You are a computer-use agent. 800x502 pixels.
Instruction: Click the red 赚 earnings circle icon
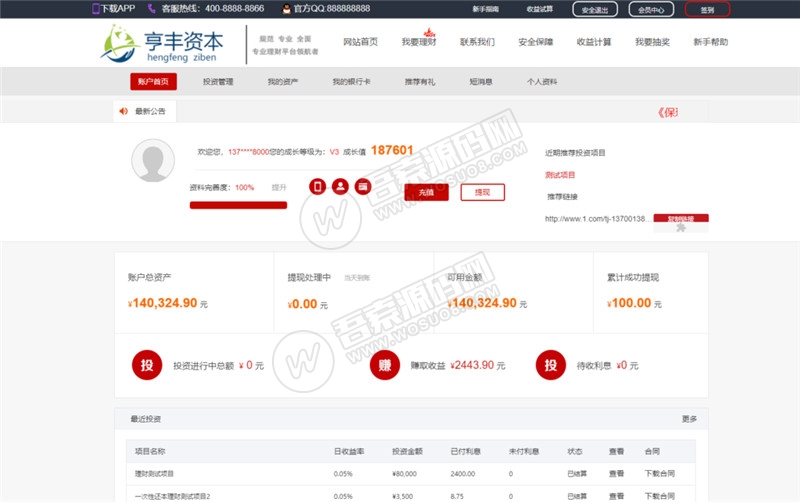click(x=385, y=366)
